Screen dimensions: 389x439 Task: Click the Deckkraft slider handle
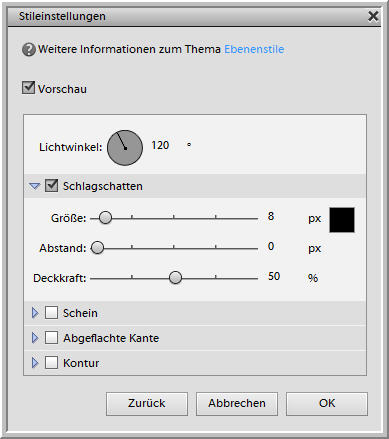pyautogui.click(x=175, y=278)
